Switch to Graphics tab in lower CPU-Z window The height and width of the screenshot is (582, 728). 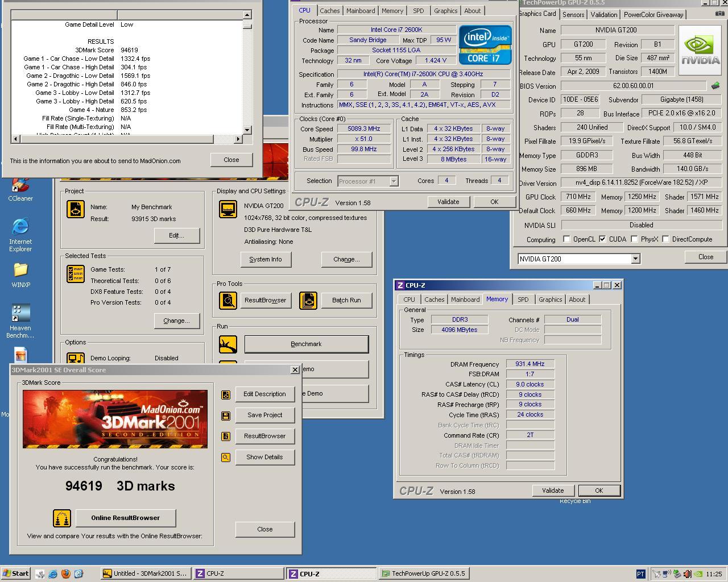[550, 300]
